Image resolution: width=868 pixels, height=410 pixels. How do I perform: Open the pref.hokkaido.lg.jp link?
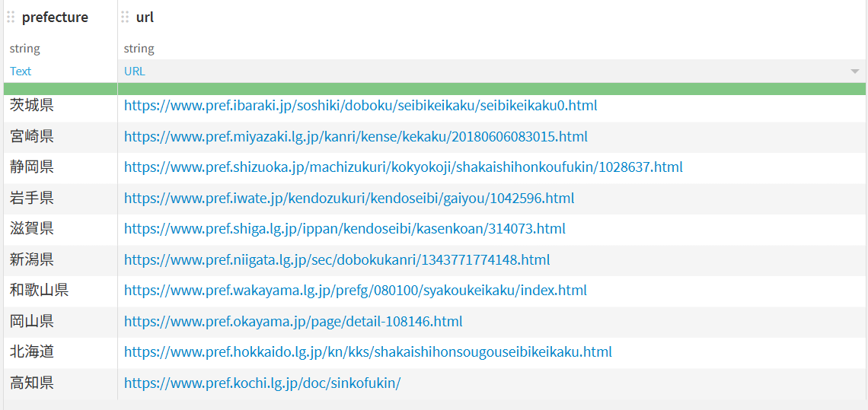click(x=368, y=352)
